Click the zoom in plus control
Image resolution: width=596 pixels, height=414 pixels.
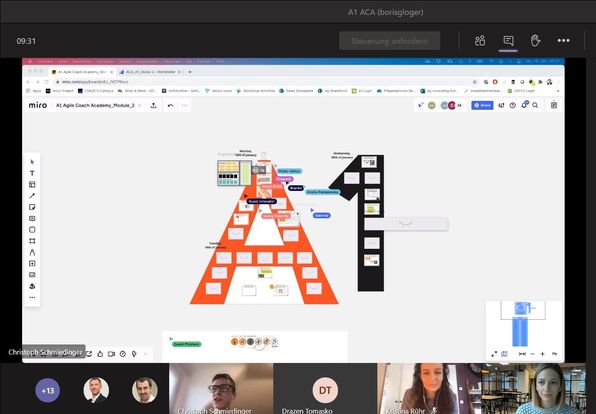tap(542, 354)
